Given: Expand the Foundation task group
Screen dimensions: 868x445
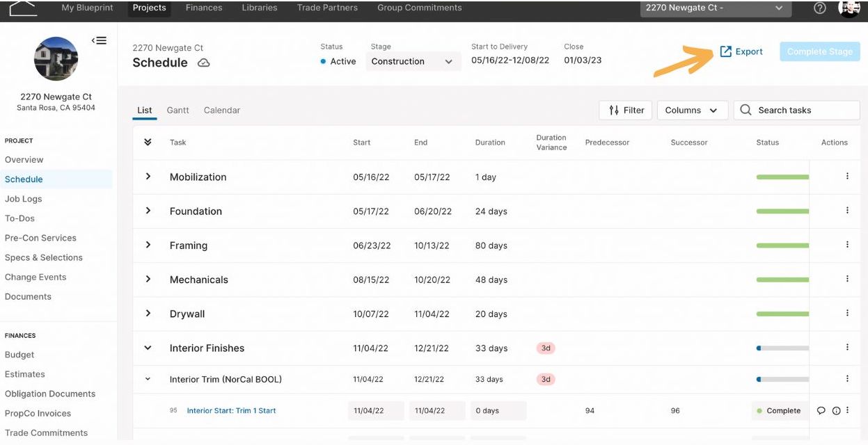Looking at the screenshot, I should point(148,211).
